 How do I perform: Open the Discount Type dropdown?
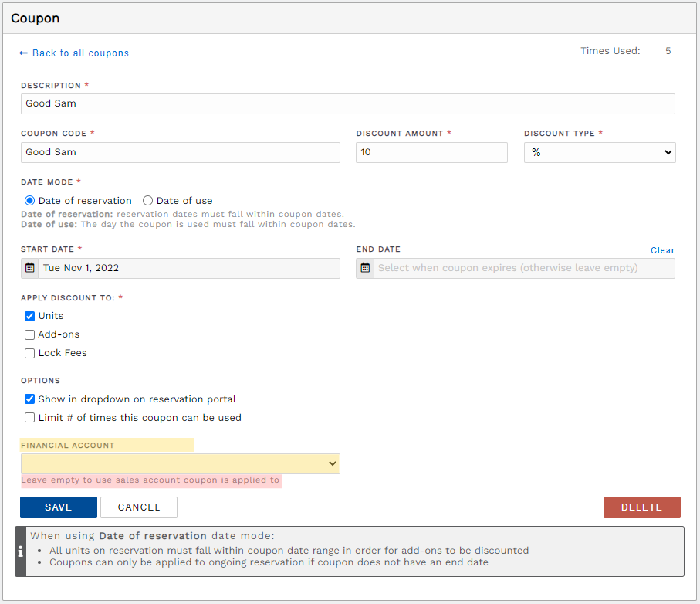(600, 152)
